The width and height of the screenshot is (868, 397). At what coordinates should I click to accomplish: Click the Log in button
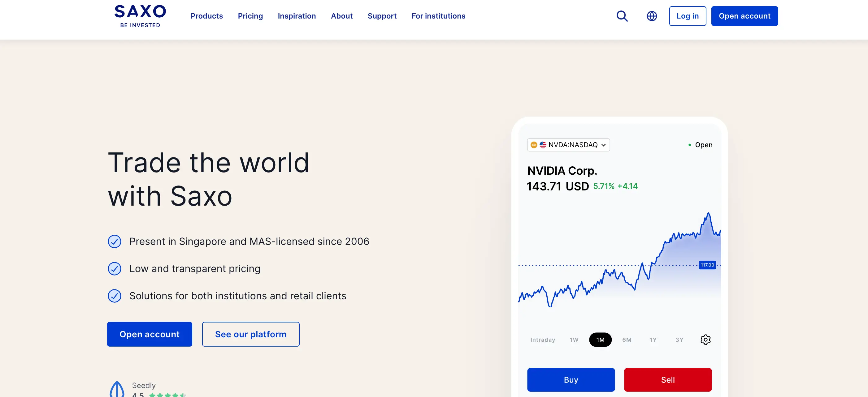[688, 16]
